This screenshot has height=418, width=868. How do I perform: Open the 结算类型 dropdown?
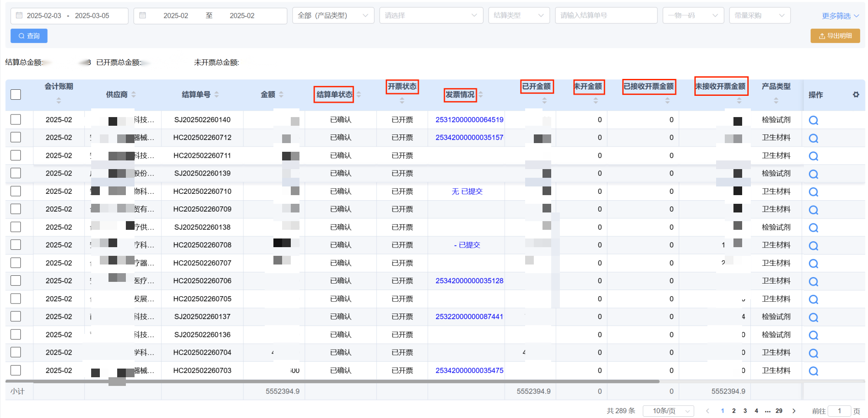(x=519, y=16)
